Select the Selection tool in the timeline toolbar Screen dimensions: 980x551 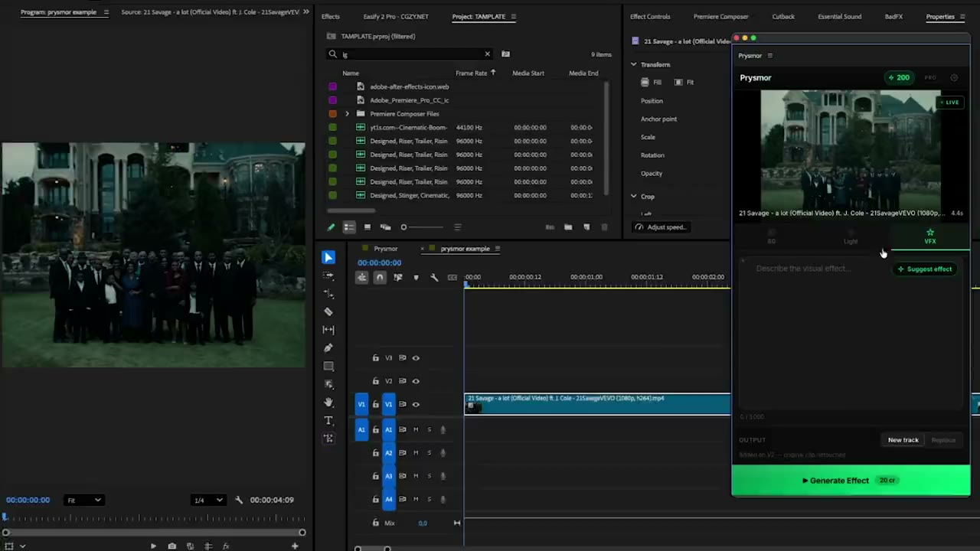(328, 257)
